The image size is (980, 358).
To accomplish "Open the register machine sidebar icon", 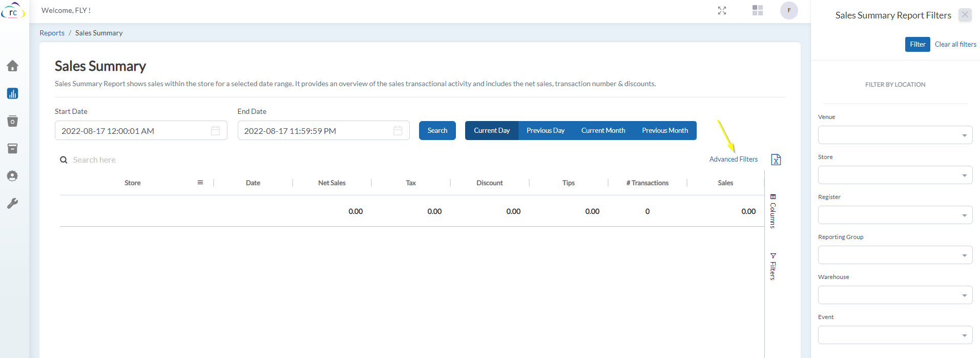I will [x=13, y=121].
